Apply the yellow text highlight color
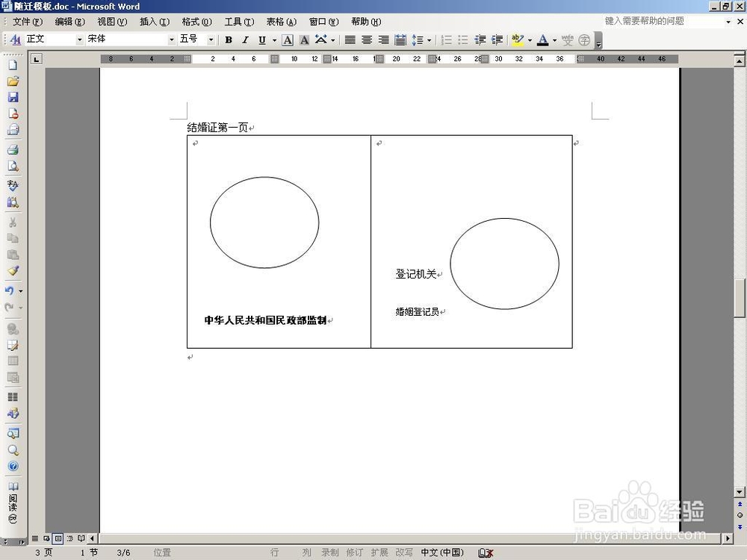This screenshot has height=560, width=747. click(518, 40)
